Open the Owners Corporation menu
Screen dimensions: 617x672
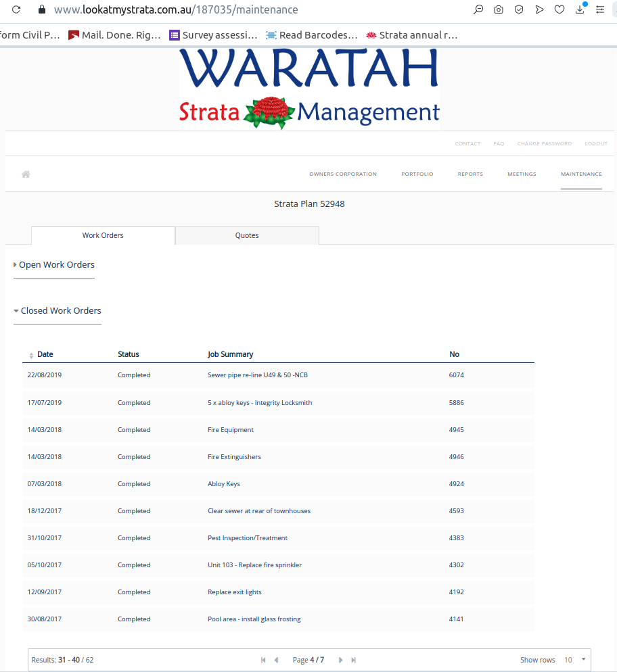(343, 174)
